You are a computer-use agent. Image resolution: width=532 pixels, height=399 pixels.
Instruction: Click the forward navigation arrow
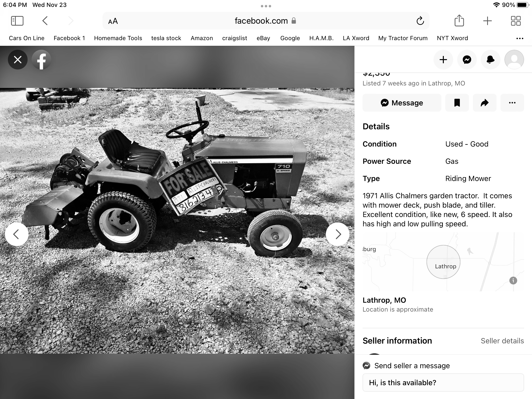[x=71, y=21]
